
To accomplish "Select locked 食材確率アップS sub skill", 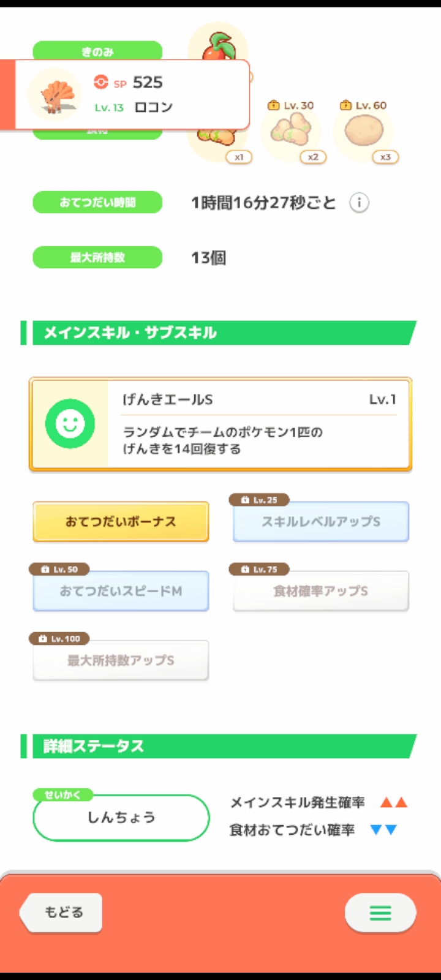I will (x=321, y=591).
